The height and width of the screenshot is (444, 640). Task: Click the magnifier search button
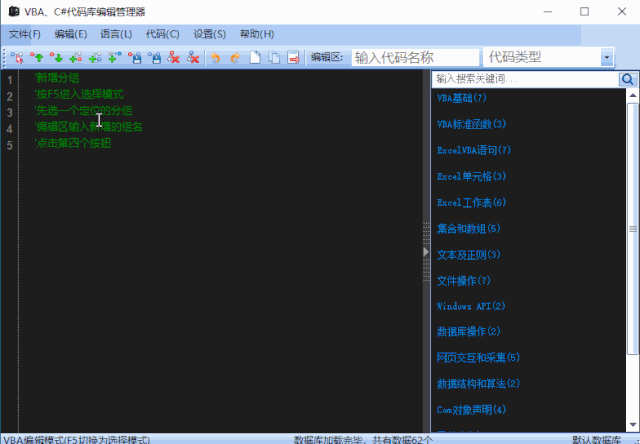pyautogui.click(x=628, y=79)
